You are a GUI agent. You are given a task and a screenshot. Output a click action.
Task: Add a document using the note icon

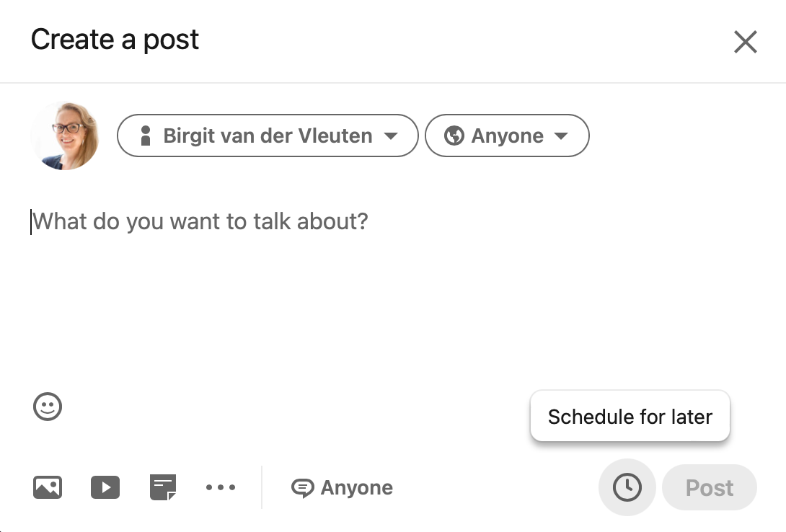[x=163, y=487]
